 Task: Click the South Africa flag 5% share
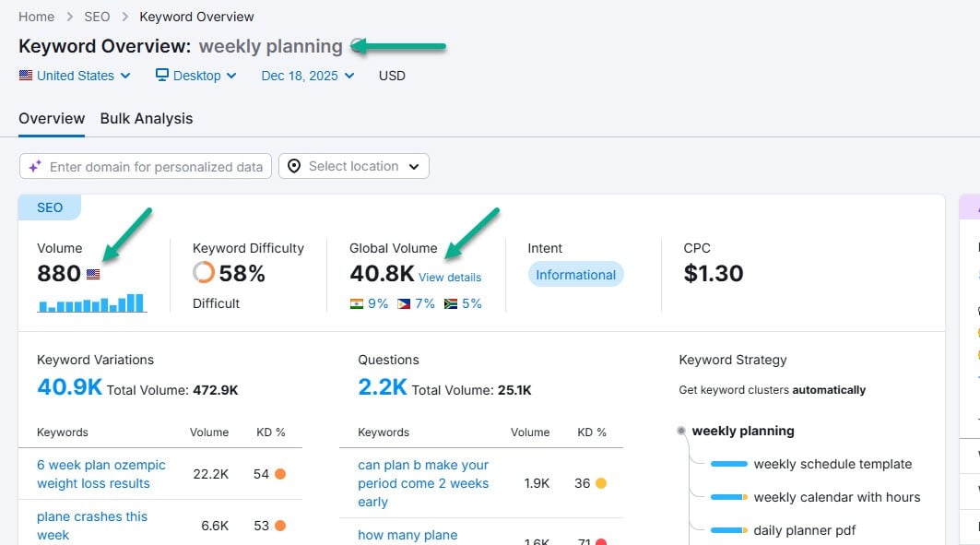(463, 303)
